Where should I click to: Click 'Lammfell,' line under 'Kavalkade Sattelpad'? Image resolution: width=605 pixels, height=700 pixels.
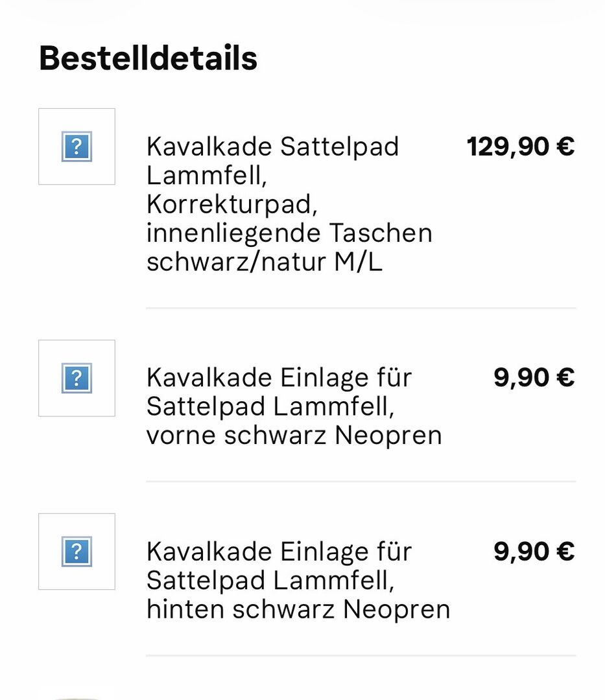pyautogui.click(x=206, y=176)
